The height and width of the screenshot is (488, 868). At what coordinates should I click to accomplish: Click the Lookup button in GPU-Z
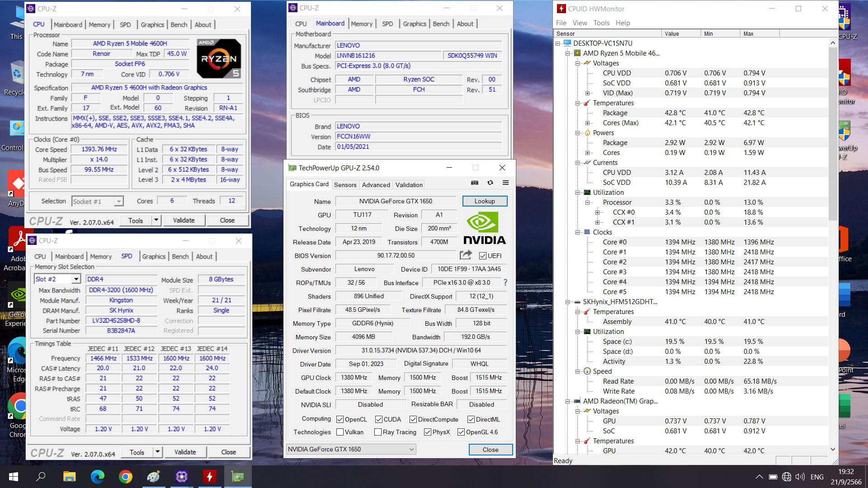(485, 201)
